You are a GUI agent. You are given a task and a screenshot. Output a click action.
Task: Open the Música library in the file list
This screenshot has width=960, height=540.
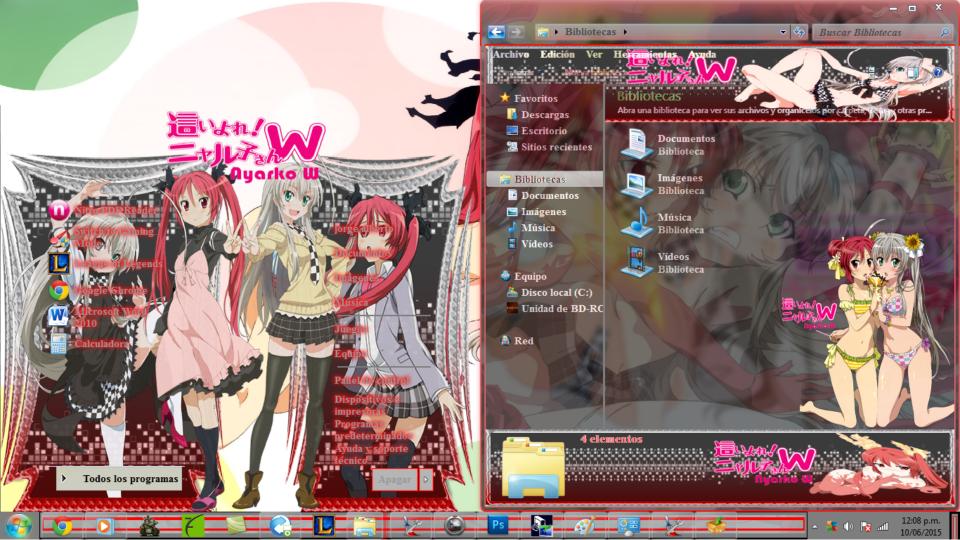tap(637, 222)
